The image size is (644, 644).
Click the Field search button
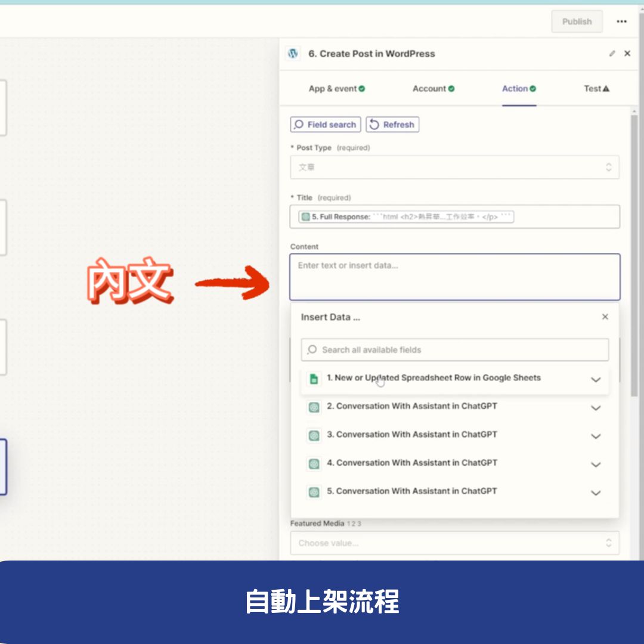pyautogui.click(x=326, y=125)
